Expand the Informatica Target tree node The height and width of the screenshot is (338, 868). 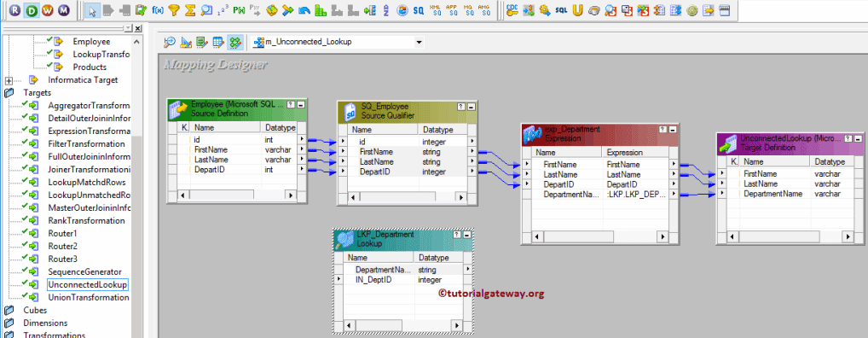pos(9,80)
